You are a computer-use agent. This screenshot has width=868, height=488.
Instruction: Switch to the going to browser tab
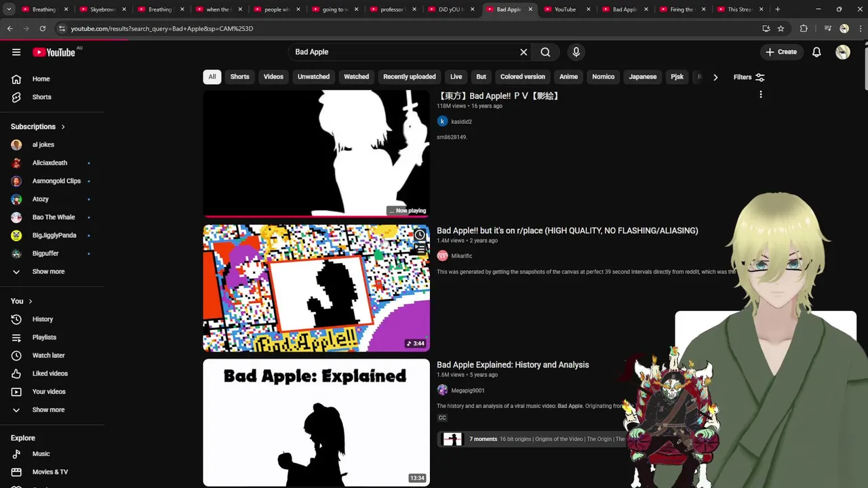tap(334, 9)
